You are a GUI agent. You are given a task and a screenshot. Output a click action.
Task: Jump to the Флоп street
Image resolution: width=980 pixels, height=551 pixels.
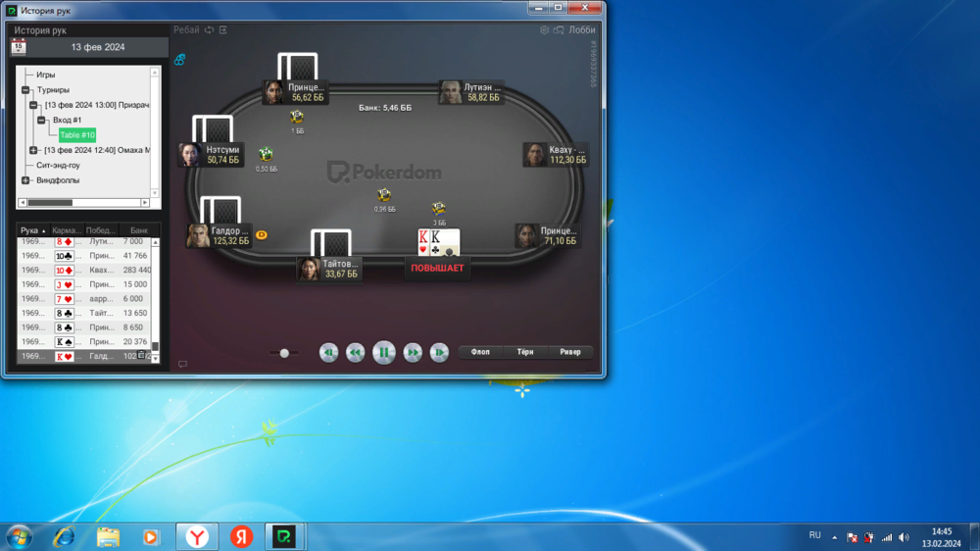coord(480,352)
